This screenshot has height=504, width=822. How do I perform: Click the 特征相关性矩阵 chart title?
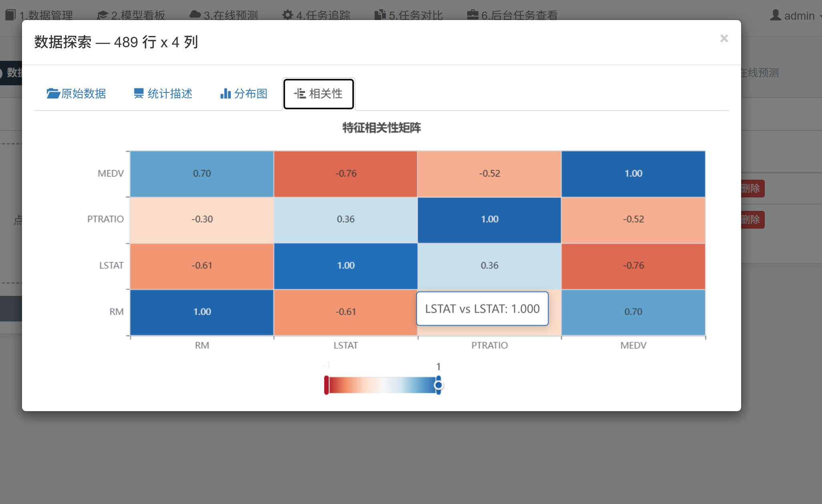click(x=381, y=128)
